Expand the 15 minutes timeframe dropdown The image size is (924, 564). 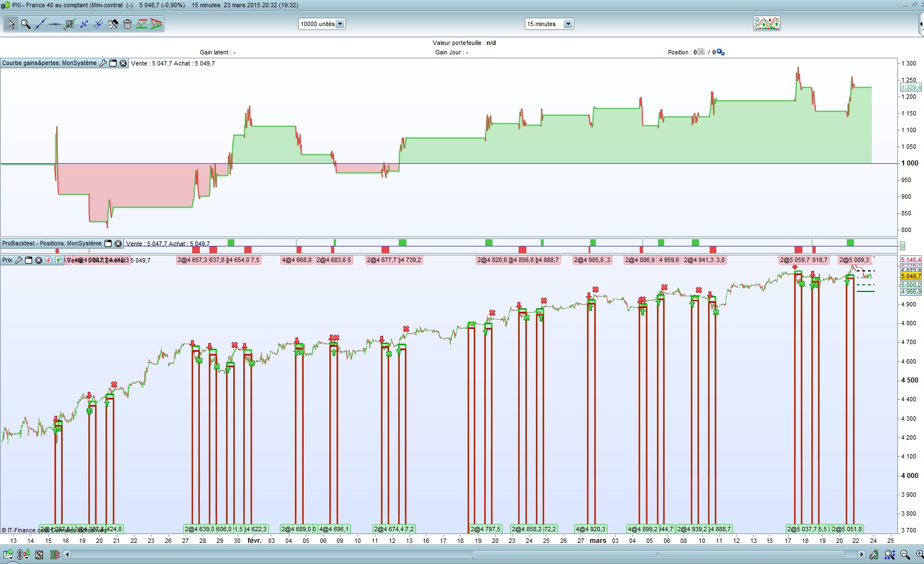568,24
